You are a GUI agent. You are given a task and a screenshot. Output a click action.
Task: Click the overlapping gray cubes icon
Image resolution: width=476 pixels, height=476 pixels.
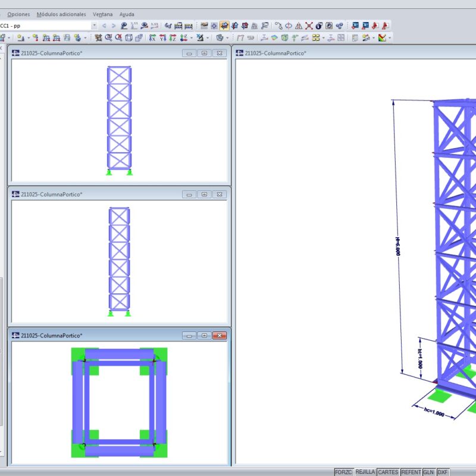pyautogui.click(x=139, y=37)
